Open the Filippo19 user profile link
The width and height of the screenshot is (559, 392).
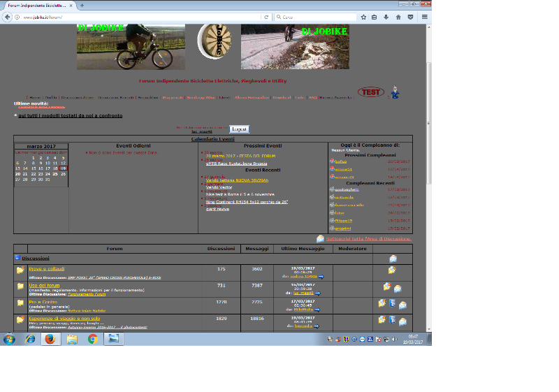pos(344,221)
